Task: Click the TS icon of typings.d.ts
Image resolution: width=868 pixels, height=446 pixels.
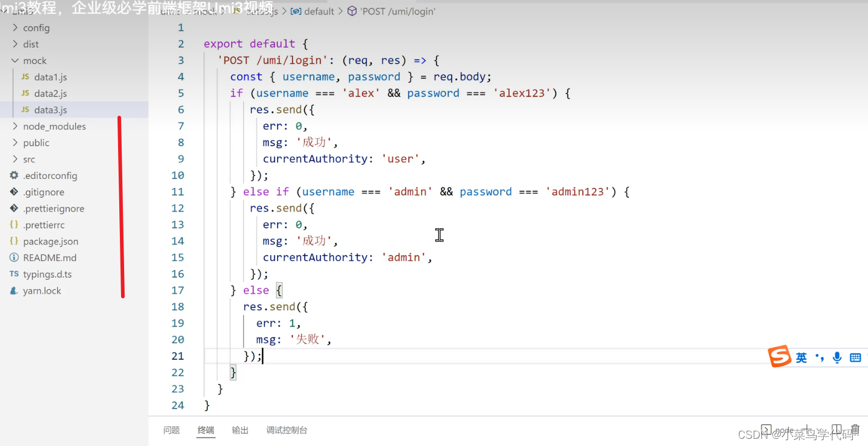Action: coord(14,274)
